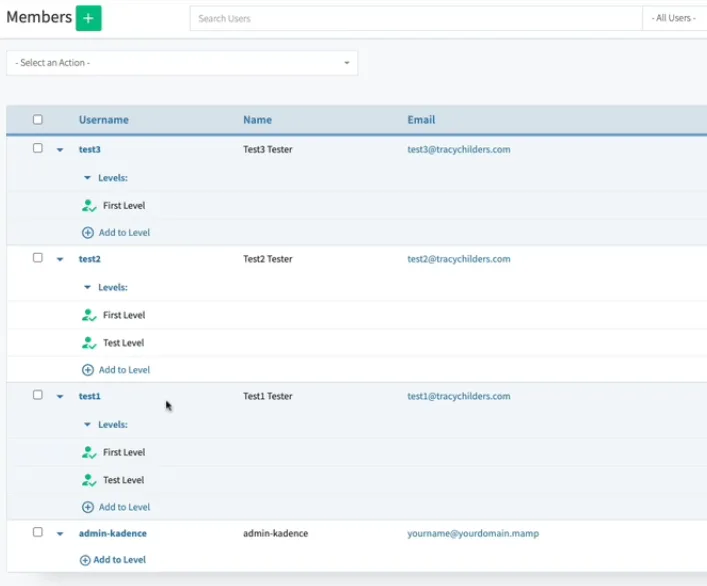The height and width of the screenshot is (586, 707).
Task: Click email test2@tracychilders.com
Action: click(459, 259)
